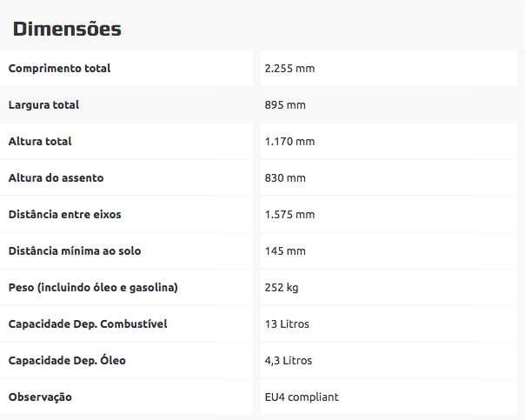Image resolution: width=525 pixels, height=420 pixels.
Task: Select the Altura total row label
Action: click(x=40, y=142)
